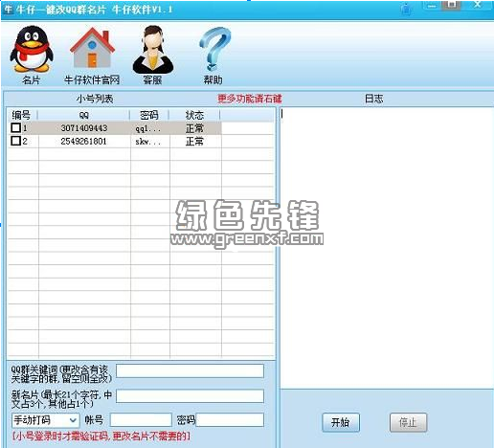Click the 日志 panel heading

click(x=373, y=99)
